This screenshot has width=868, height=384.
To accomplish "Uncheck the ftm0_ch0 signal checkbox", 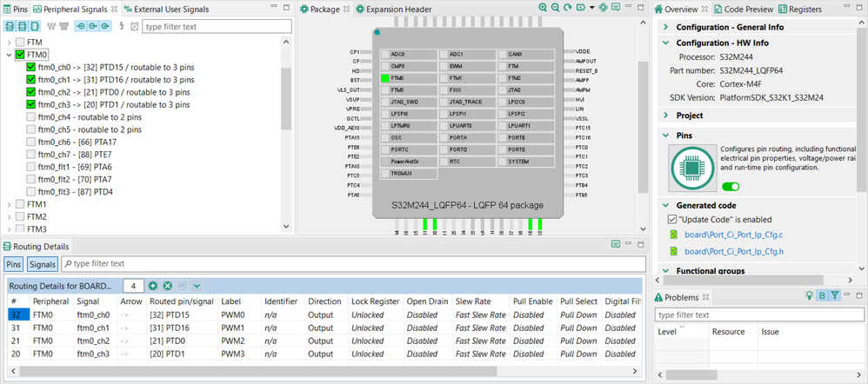I will [31, 67].
